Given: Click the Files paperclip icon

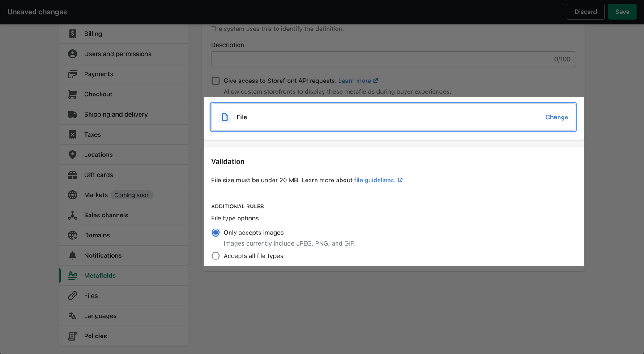Looking at the screenshot, I should tap(73, 296).
